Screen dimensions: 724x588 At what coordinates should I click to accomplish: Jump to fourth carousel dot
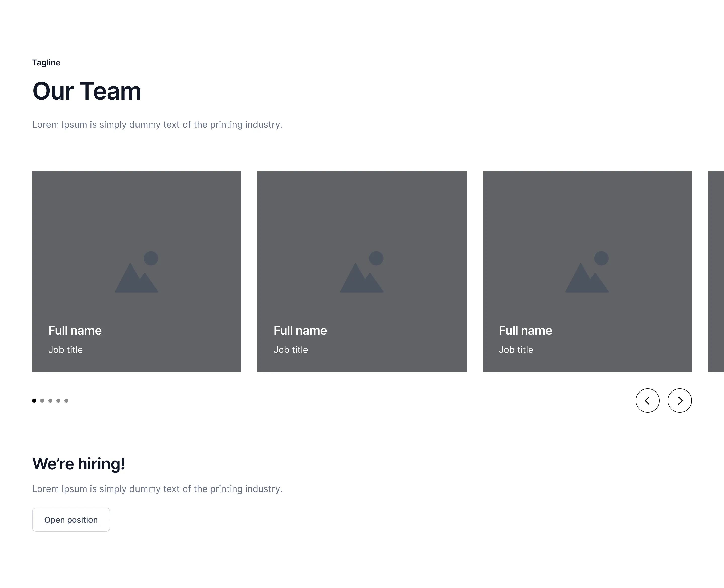click(x=58, y=400)
